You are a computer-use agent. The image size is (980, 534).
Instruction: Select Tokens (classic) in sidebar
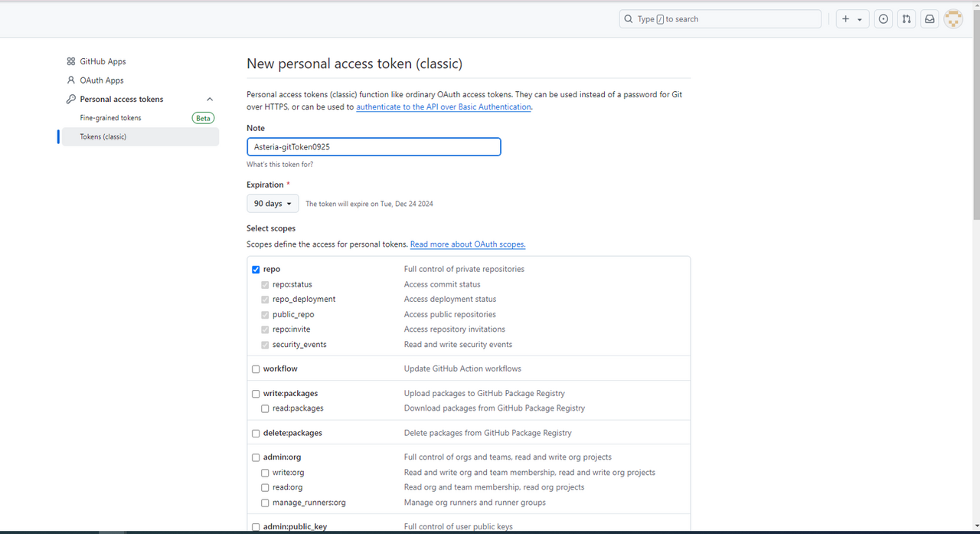point(103,137)
